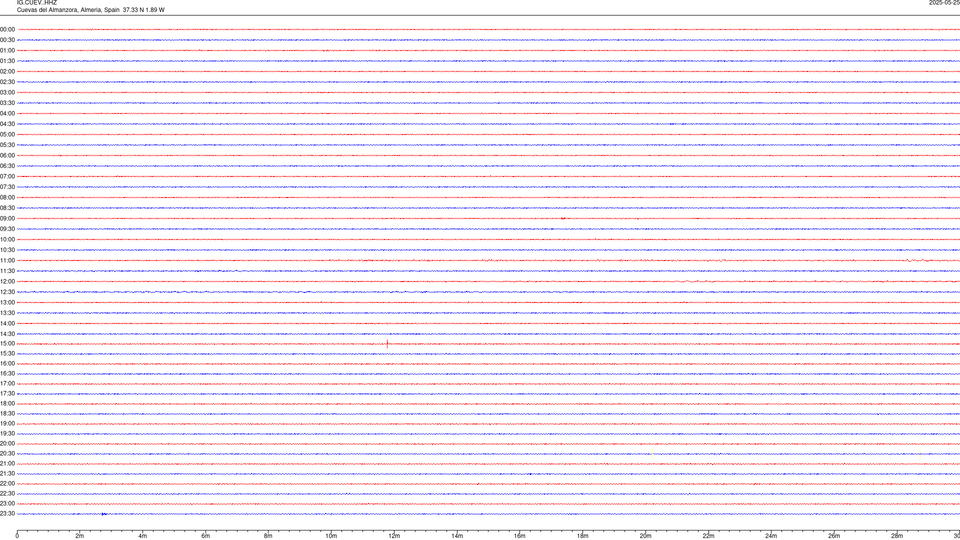Click the 22:00 time label
The width and height of the screenshot is (960, 540).
click(x=7, y=484)
